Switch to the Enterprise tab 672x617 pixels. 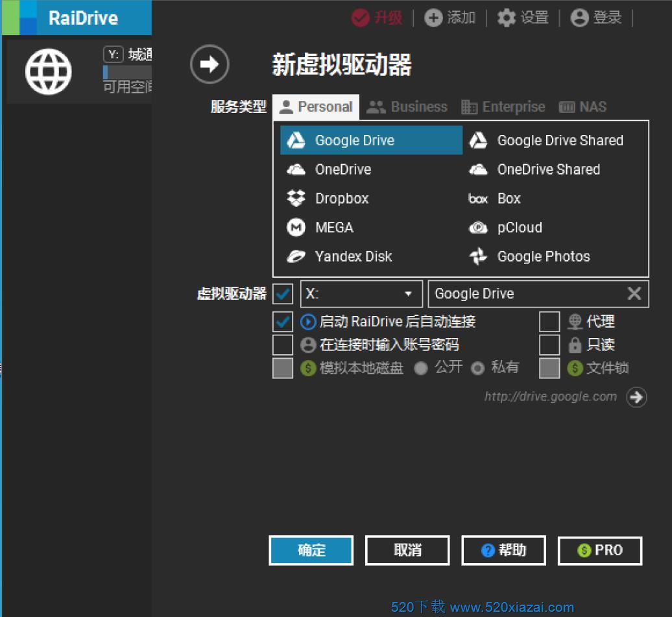(x=503, y=107)
